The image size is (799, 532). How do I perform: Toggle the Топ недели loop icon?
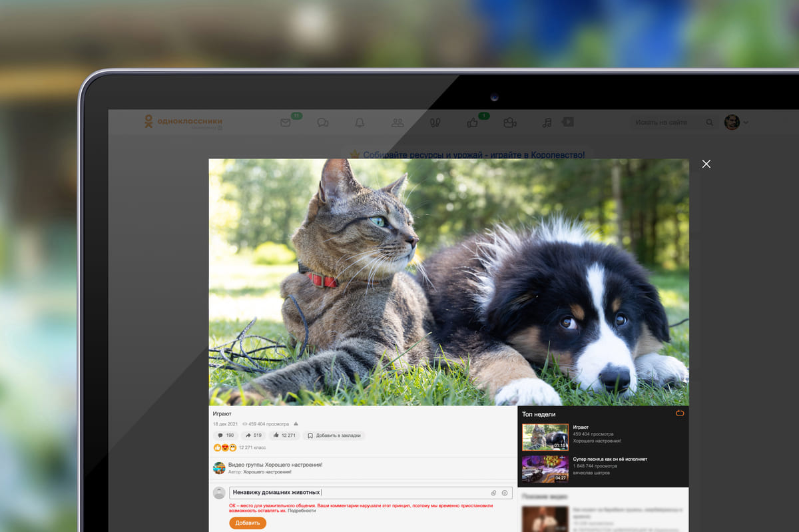pos(680,413)
